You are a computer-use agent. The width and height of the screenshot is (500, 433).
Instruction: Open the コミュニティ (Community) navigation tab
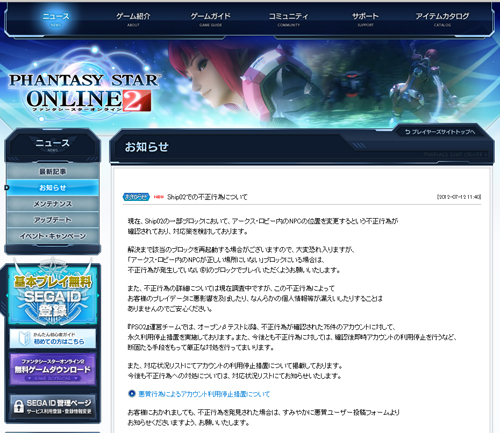click(x=288, y=19)
